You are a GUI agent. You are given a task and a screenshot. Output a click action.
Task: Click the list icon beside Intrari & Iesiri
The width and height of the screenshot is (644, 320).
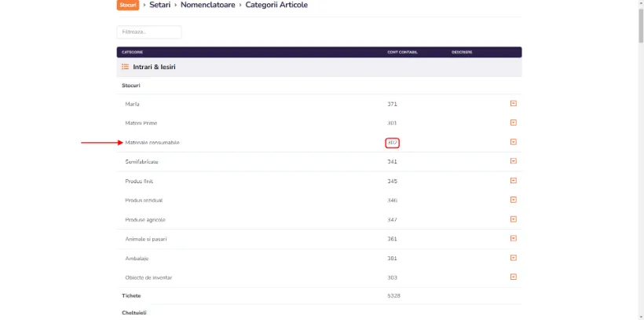tap(126, 67)
